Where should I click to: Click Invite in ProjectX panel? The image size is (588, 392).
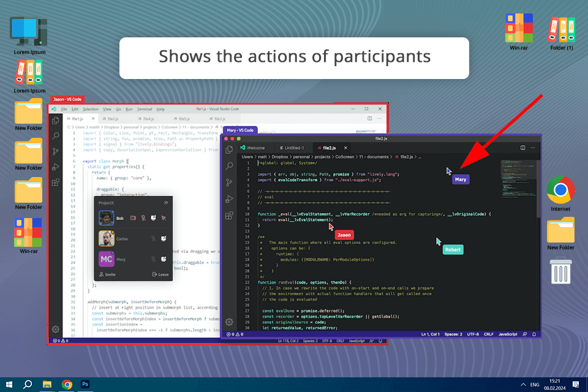107,274
